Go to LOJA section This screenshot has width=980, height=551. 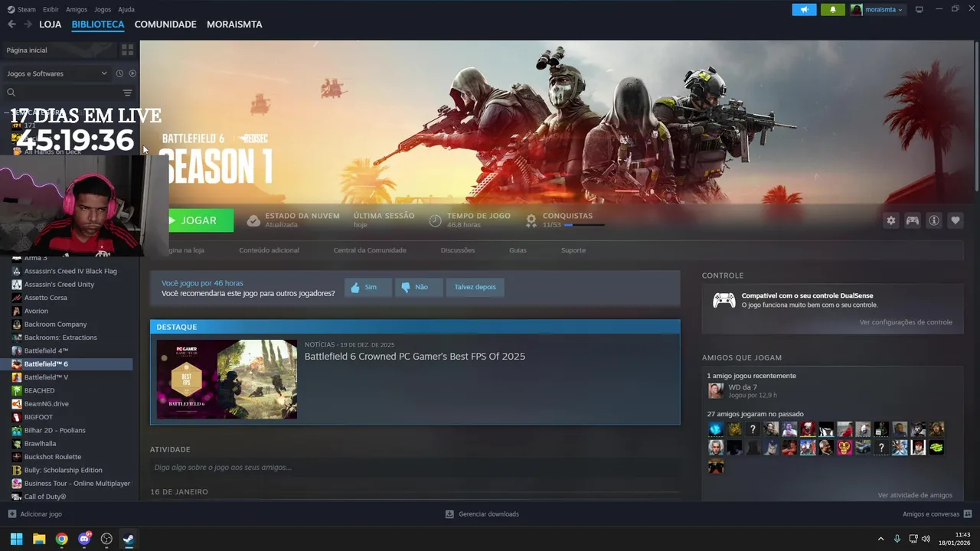pos(50,24)
